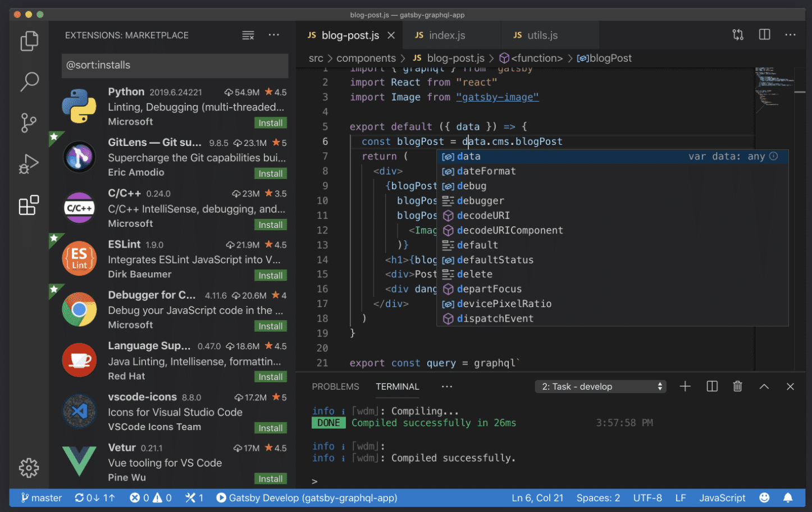Switch to the PROBLEMS panel tab
Screen dimensions: 812x512
(335, 387)
